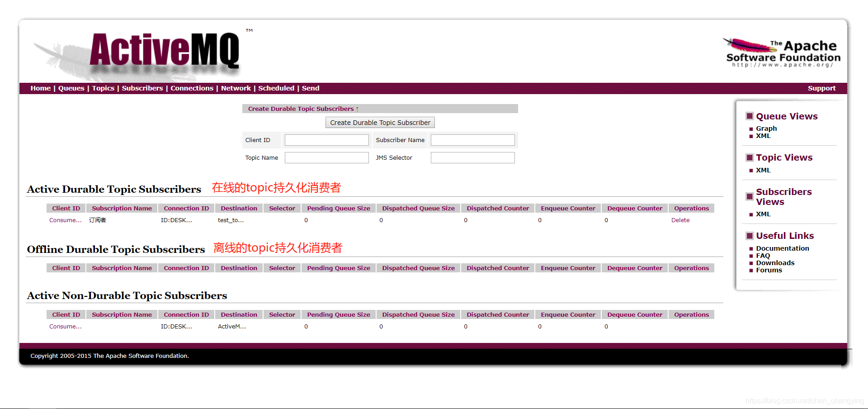Click the Copyright 2005-2015 footer text
Screen dimensions: 868x409
click(x=110, y=356)
